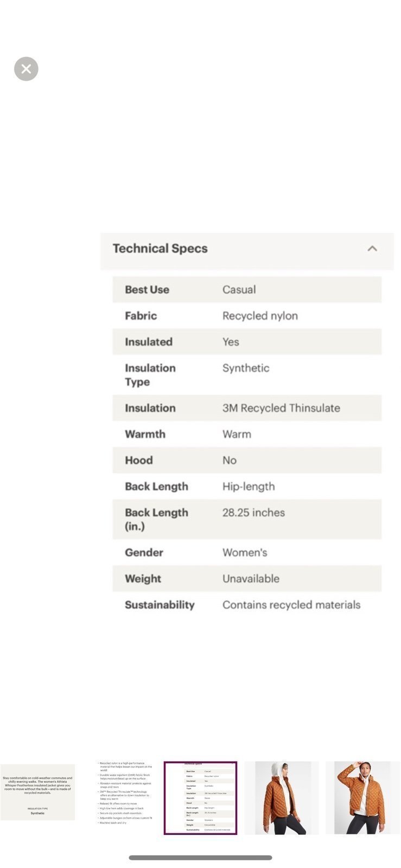View thumbnail of model with arm raised
The width and height of the screenshot is (401, 868).
pos(362,797)
